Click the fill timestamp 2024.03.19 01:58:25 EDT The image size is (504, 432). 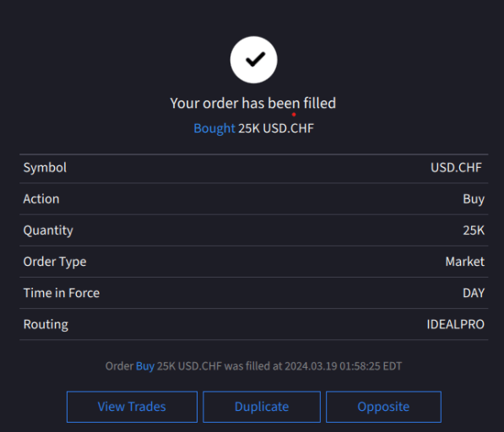(344, 366)
